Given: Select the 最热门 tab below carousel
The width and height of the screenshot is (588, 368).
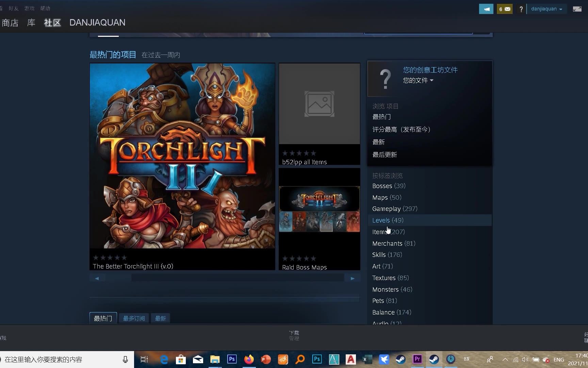Looking at the screenshot, I should (x=103, y=318).
